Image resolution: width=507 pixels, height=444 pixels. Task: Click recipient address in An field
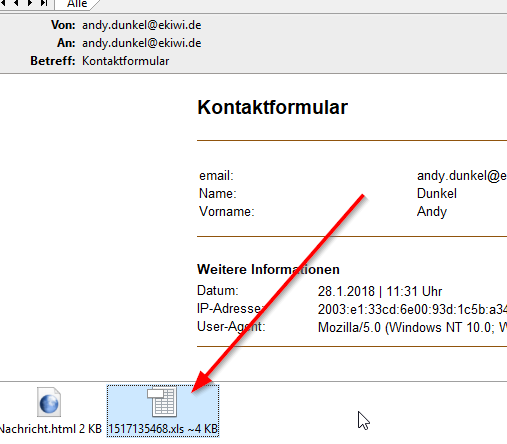pos(142,43)
